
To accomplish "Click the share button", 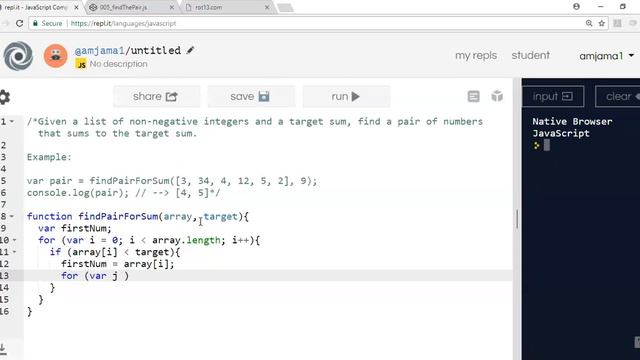I will point(156,96).
